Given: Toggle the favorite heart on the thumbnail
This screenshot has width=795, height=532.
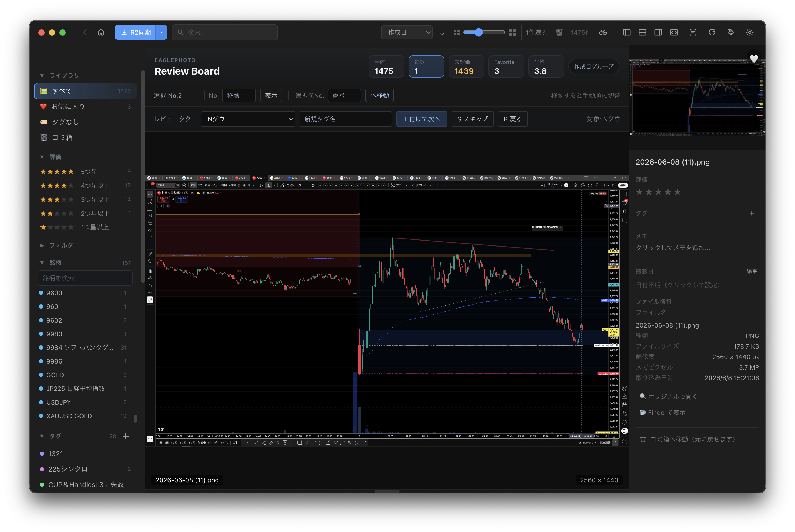Looking at the screenshot, I should (x=754, y=58).
